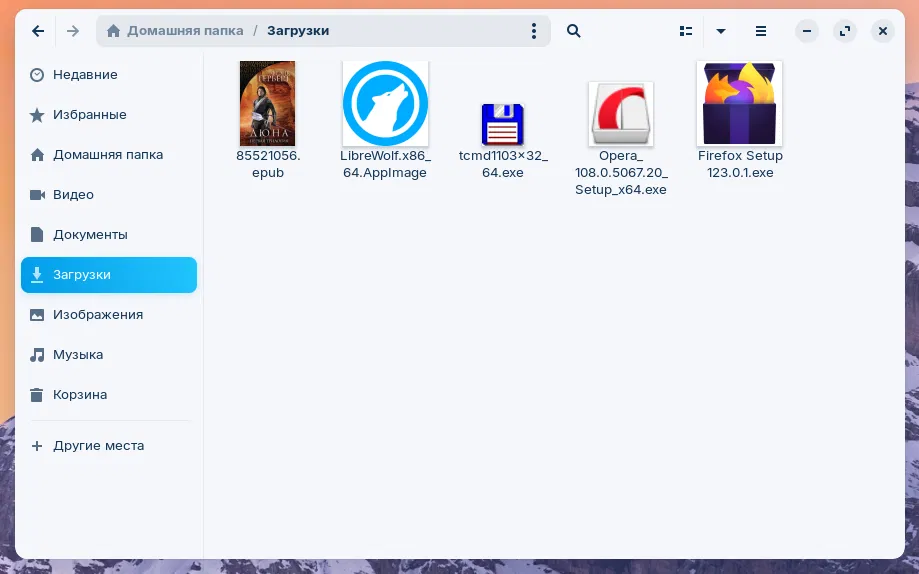Minimize the file manager window
This screenshot has width=919, height=574.
[807, 31]
